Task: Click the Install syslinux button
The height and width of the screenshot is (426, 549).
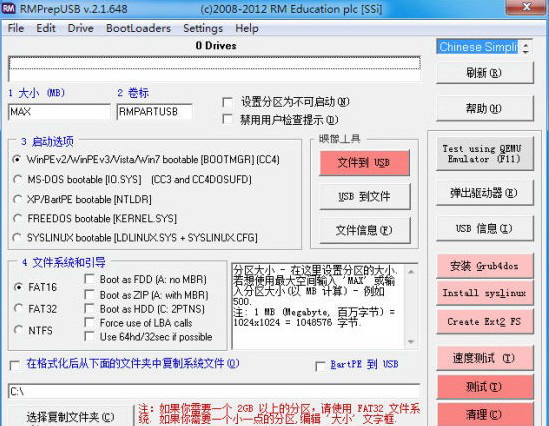Action: [x=485, y=293]
